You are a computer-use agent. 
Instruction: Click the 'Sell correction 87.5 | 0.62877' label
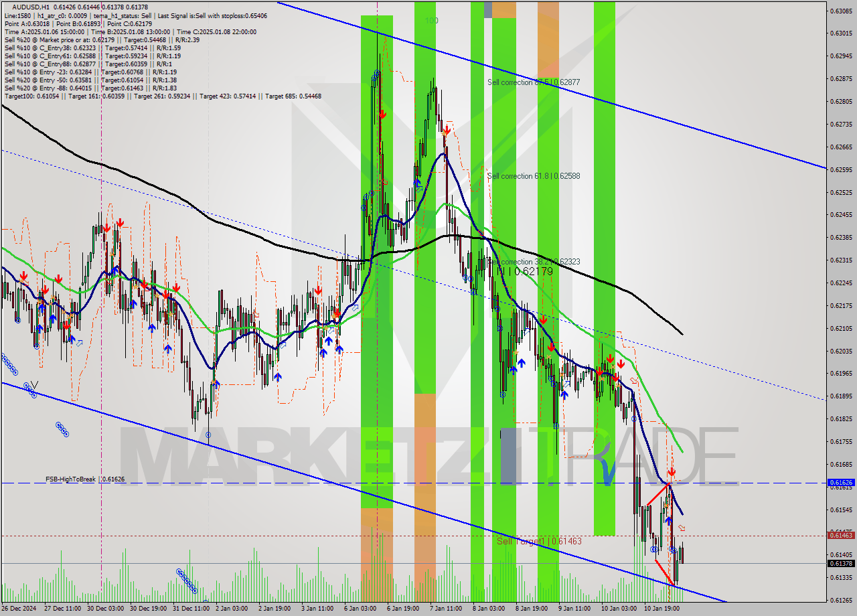click(x=534, y=82)
